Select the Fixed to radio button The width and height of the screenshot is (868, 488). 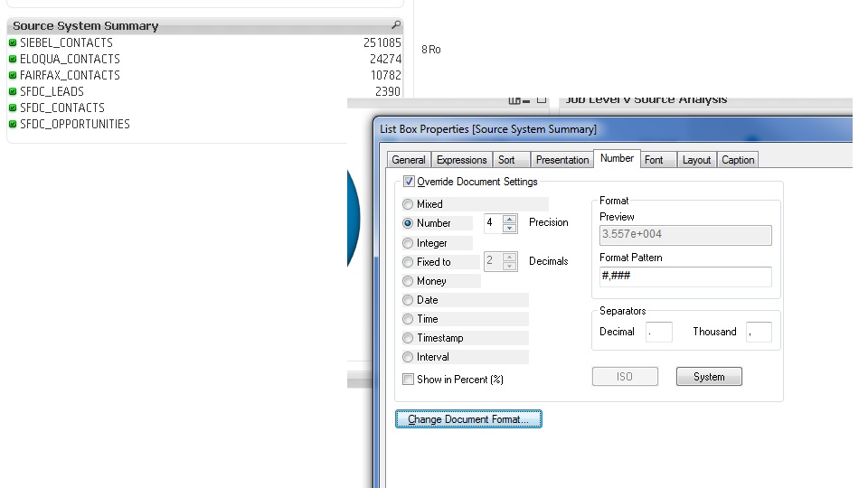tap(408, 262)
